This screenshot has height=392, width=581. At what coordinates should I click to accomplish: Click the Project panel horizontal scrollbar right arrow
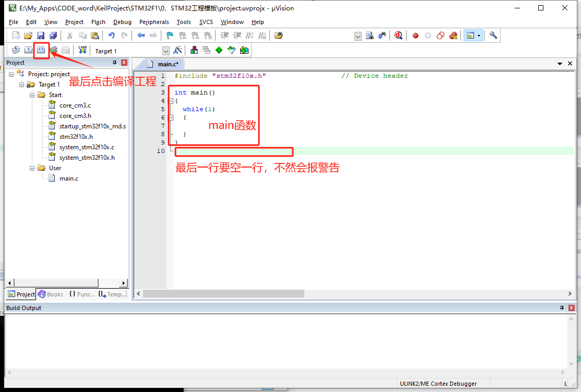pos(124,283)
